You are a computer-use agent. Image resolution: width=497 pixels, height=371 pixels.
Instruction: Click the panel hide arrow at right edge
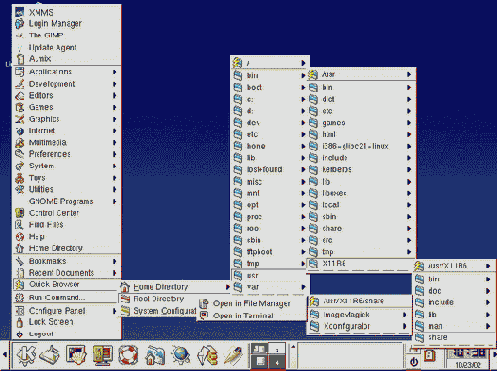tap(494, 355)
